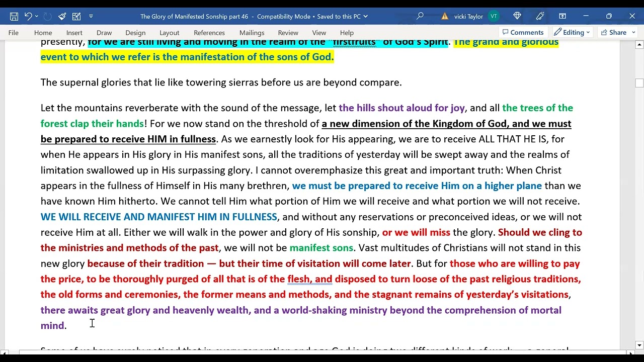Click red "because of their tradition" text
The image size is (644, 362).
tap(145, 263)
